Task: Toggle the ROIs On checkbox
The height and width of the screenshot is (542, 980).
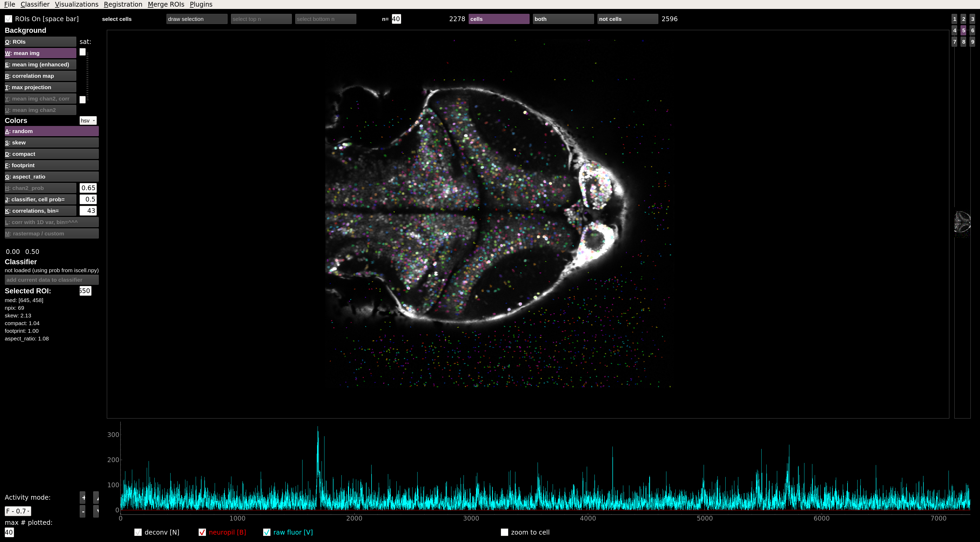Action: coord(8,19)
